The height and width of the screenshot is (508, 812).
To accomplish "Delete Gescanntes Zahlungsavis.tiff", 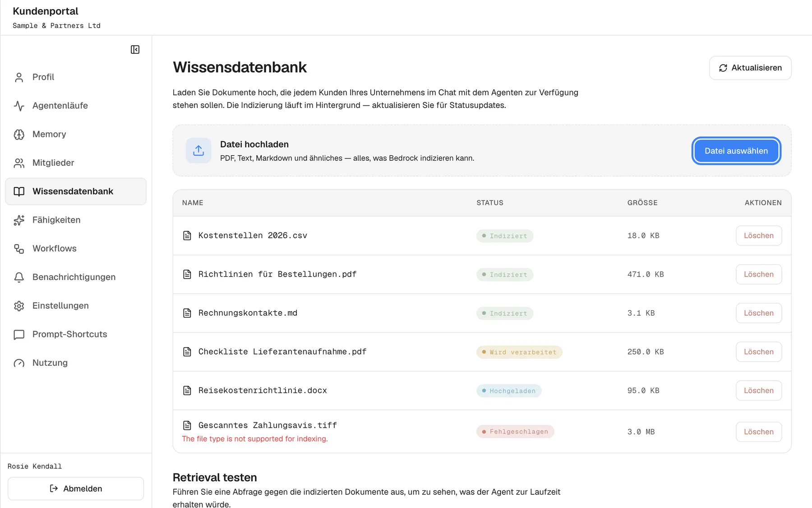I will (x=759, y=432).
